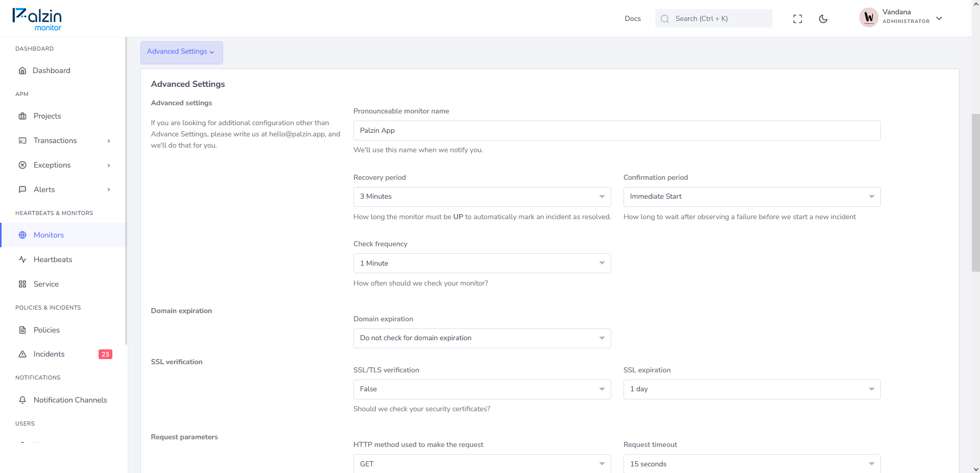Open the Domain expiration dropdown
Screen dimensions: 980x473
(x=482, y=338)
